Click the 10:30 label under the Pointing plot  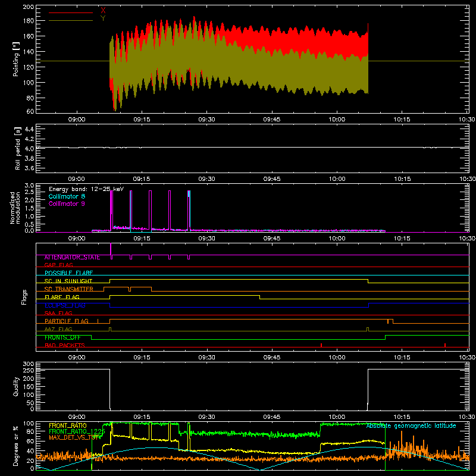466,120
